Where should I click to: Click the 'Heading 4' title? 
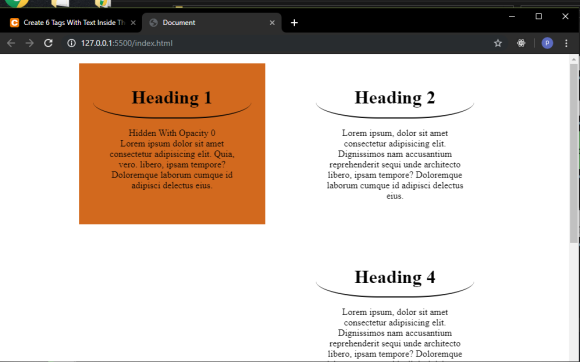395,277
